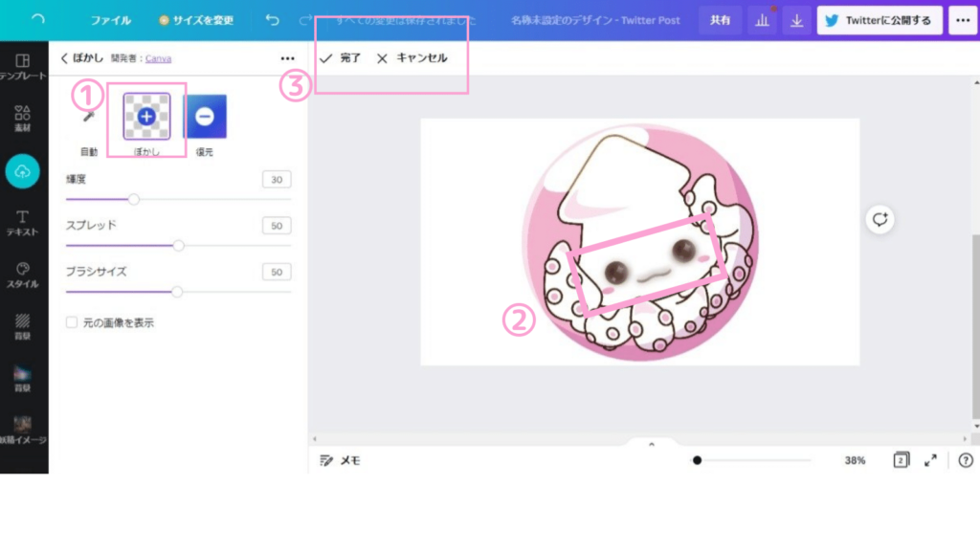
Task: Open the ぼかし panel more options
Action: (x=287, y=58)
